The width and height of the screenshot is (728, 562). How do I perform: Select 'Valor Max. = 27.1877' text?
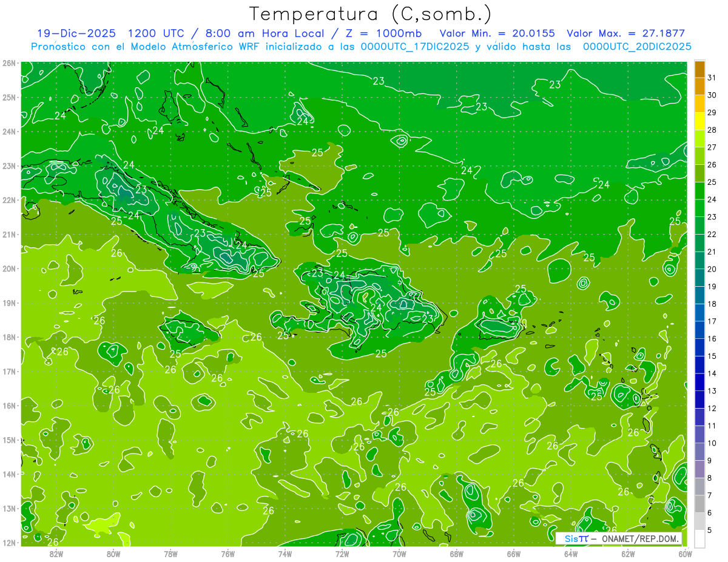[625, 33]
